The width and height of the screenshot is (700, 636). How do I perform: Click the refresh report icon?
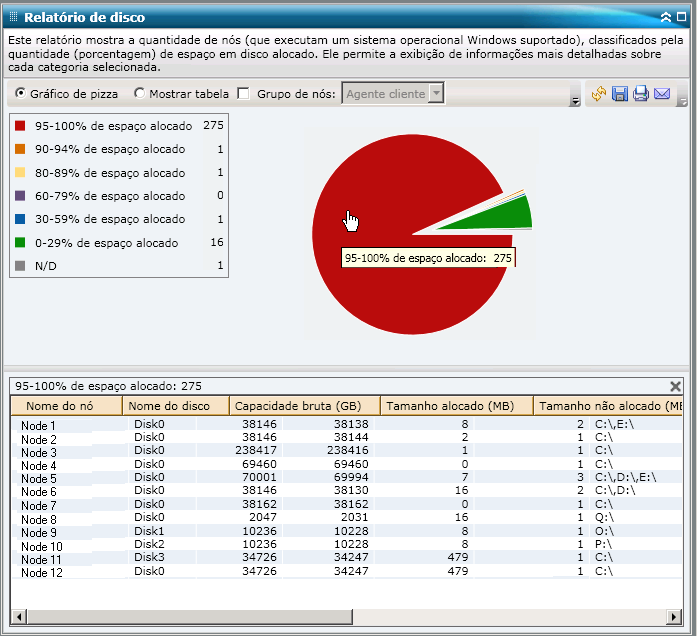tap(599, 94)
